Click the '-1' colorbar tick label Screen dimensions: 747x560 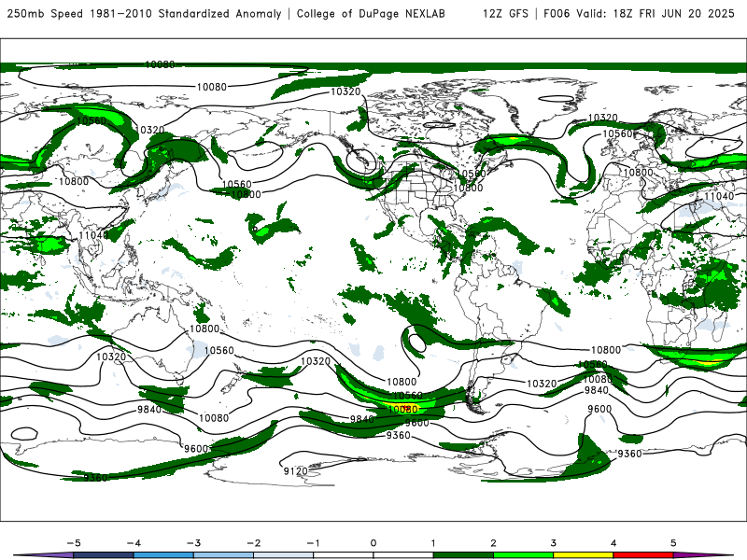[x=313, y=543]
